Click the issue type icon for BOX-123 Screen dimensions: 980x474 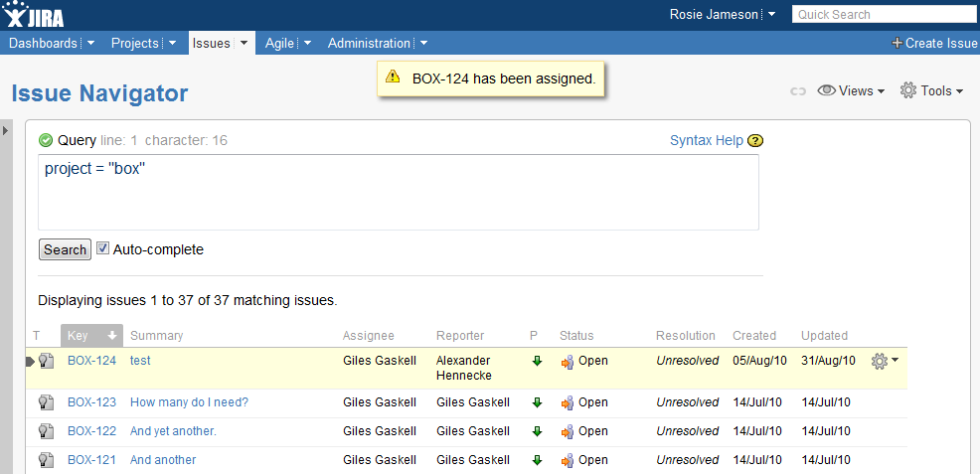click(x=46, y=402)
